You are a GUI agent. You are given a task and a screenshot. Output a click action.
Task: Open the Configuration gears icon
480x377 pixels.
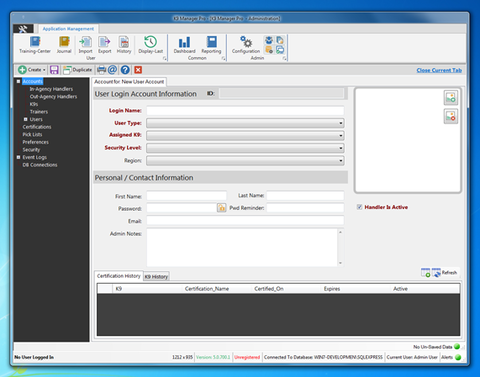246,42
